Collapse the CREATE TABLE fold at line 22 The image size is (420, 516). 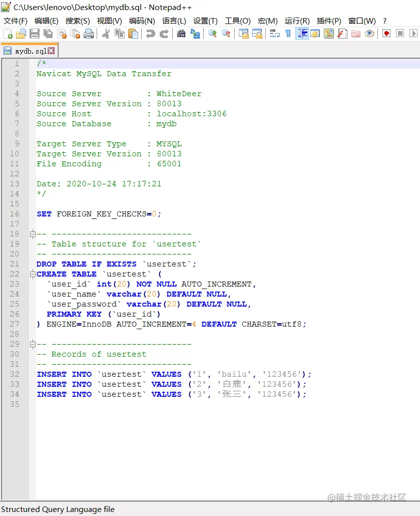click(x=33, y=274)
